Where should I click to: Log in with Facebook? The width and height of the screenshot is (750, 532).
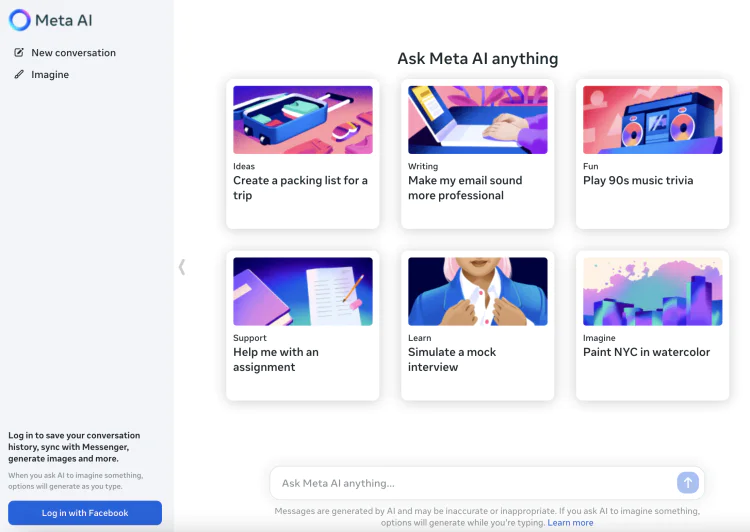[85, 513]
